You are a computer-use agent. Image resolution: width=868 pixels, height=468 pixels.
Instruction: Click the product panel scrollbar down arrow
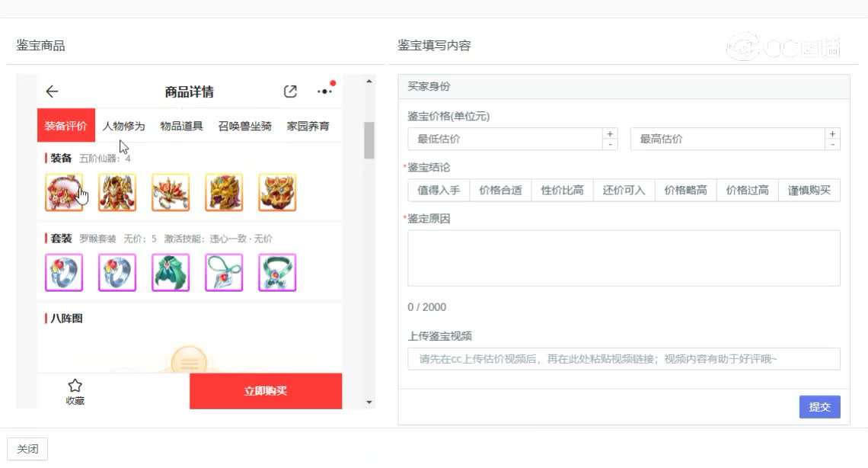369,402
